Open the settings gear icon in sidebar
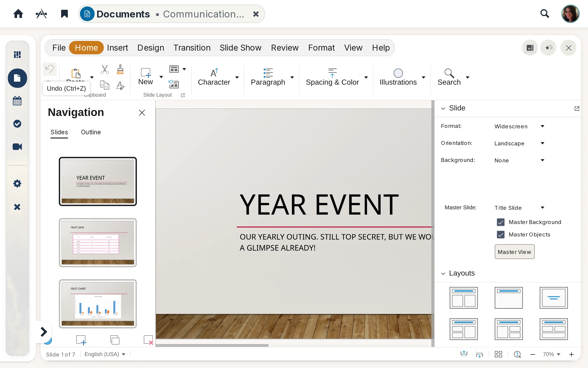The width and height of the screenshot is (588, 368). click(17, 184)
